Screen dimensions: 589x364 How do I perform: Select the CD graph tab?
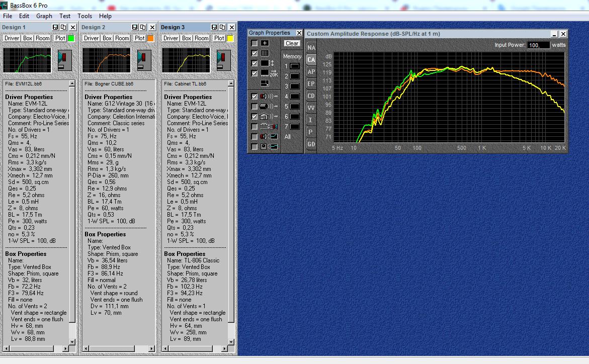[x=311, y=96]
